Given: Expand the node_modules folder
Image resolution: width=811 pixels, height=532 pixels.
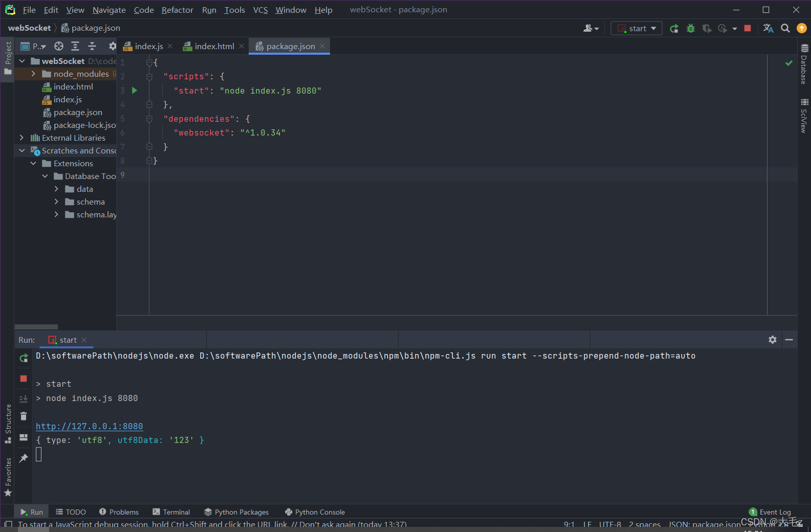Looking at the screenshot, I should point(33,74).
